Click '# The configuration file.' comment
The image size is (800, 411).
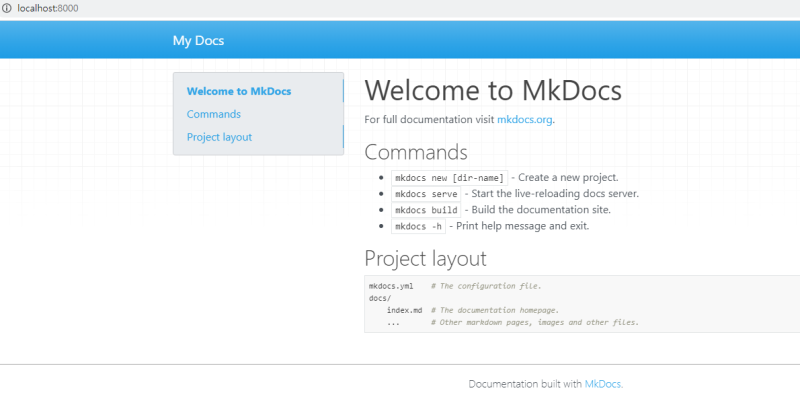point(486,286)
